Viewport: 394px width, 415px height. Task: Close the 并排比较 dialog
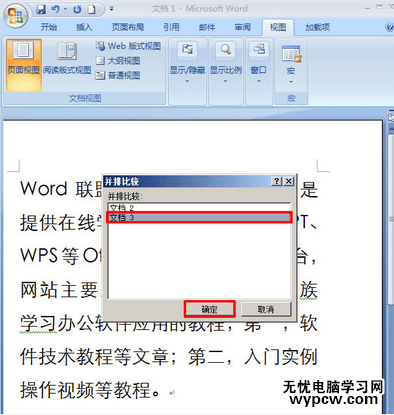pyautogui.click(x=289, y=181)
